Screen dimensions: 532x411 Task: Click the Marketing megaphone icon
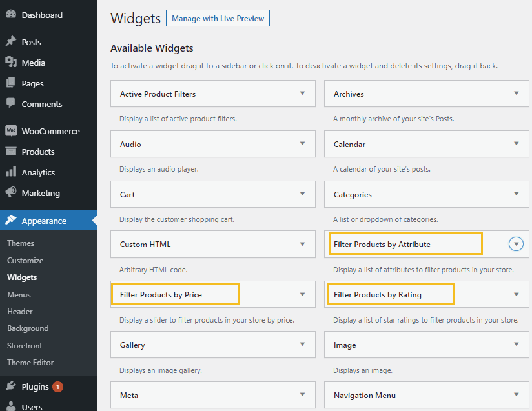click(11, 192)
